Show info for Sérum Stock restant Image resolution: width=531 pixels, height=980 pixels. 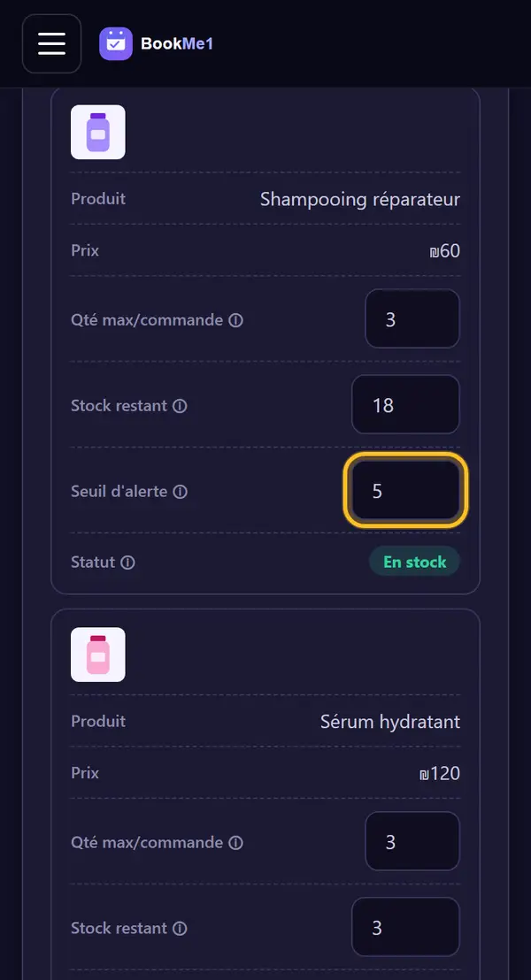(180, 929)
